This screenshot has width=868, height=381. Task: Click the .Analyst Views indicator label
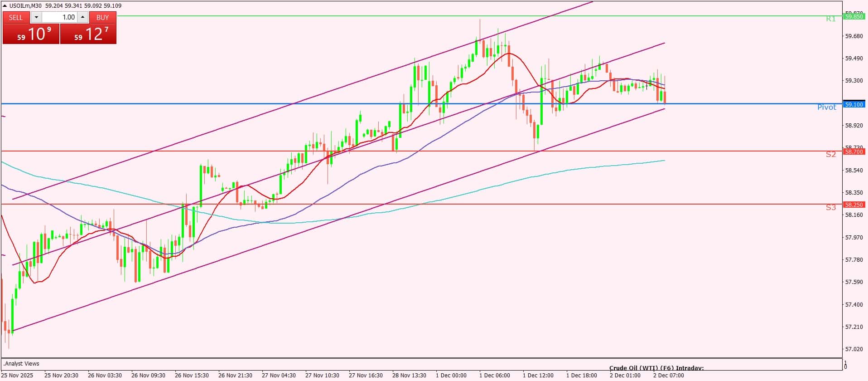21,363
